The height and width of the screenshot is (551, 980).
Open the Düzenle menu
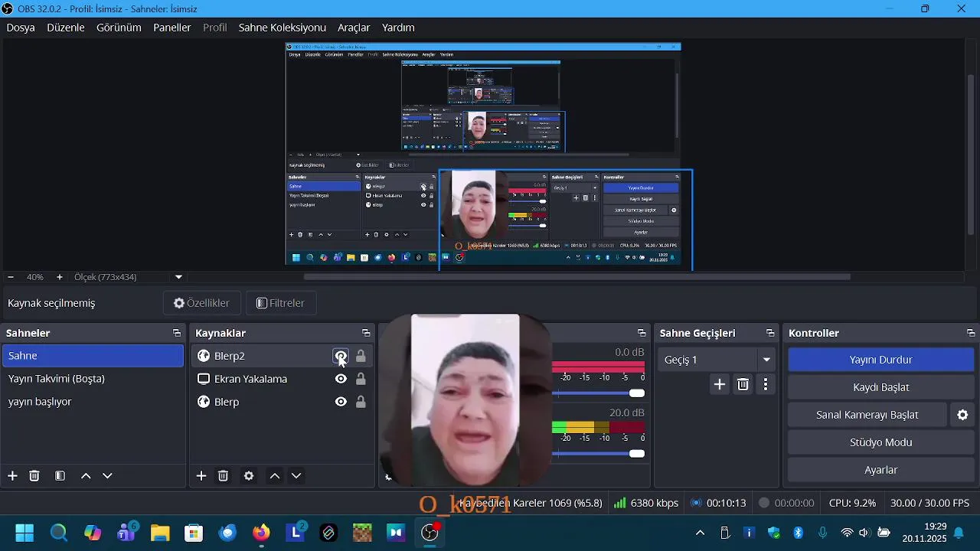(66, 28)
